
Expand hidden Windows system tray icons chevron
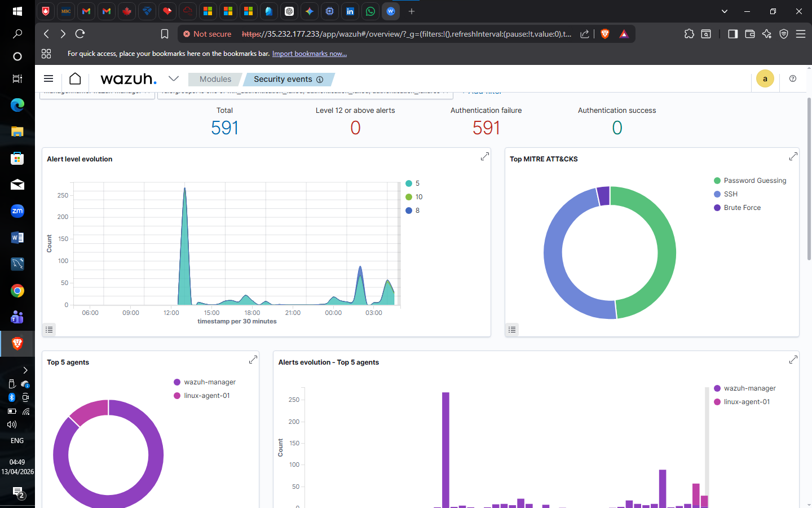click(25, 370)
